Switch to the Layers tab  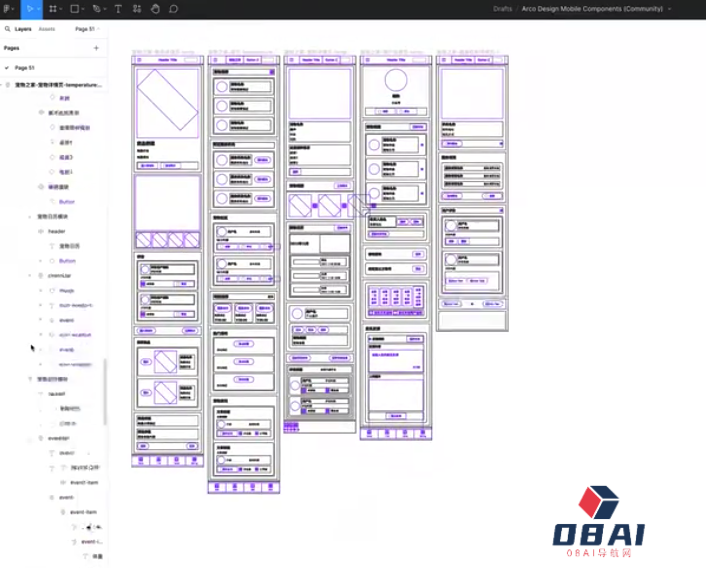[23, 29]
